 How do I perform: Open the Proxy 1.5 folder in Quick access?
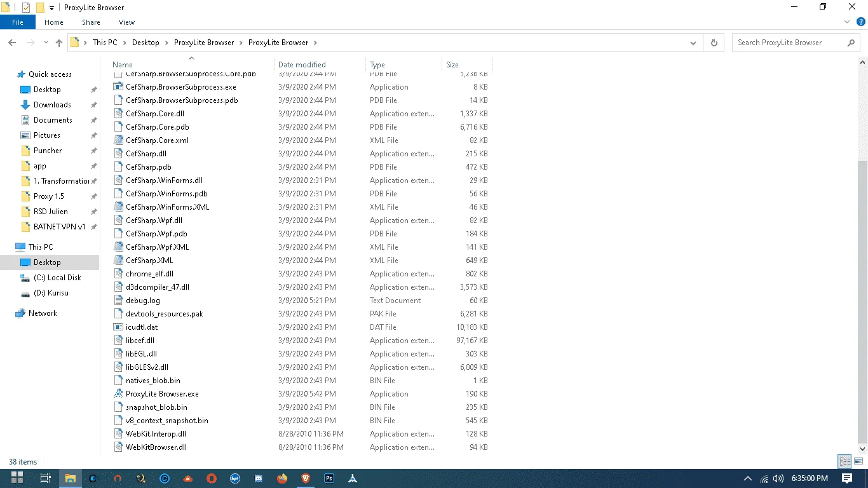[49, 196]
